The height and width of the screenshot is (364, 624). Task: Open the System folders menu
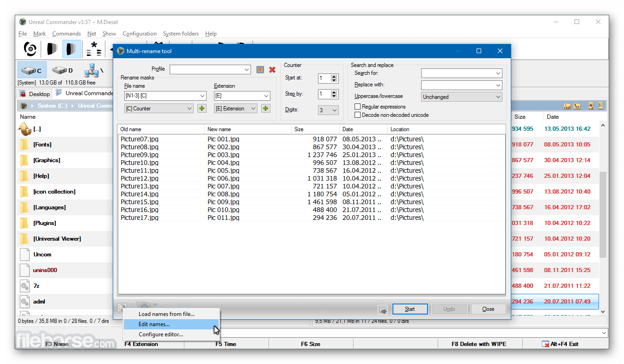(x=181, y=34)
